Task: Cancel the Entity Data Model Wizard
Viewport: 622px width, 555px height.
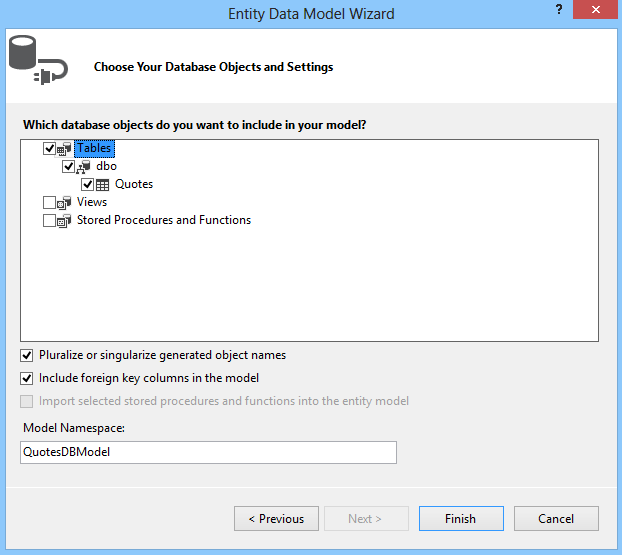Action: click(556, 519)
